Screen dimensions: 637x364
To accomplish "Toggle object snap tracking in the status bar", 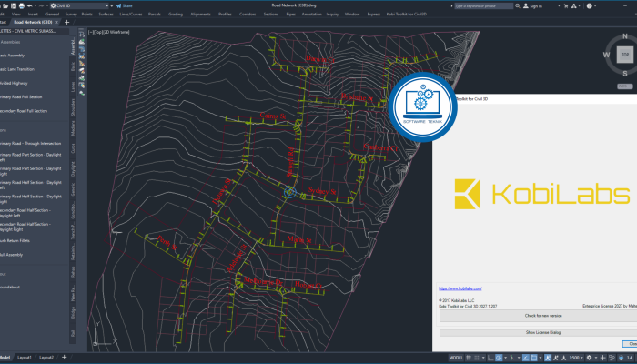I will click(525, 358).
